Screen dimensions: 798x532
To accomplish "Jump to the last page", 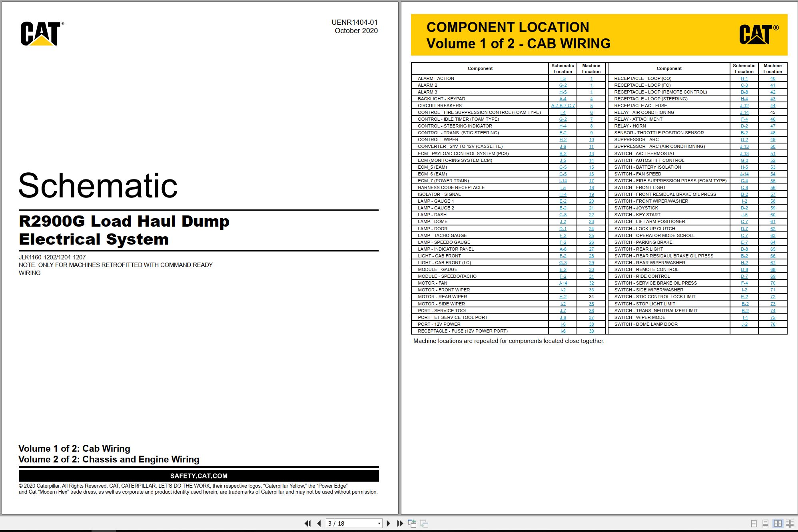I will (400, 523).
